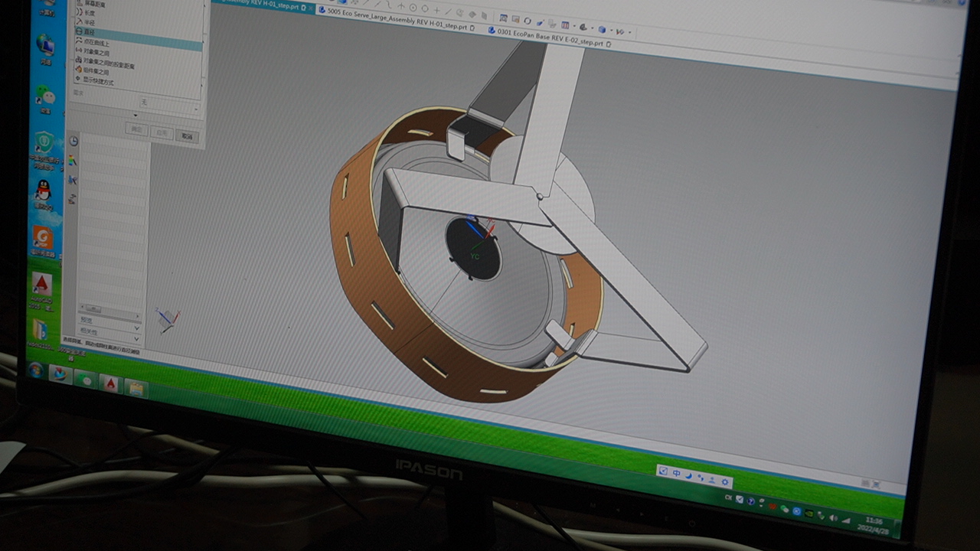980x551 pixels.
Task: Choose 半径 (radius) in measurement list
Action: click(x=90, y=23)
